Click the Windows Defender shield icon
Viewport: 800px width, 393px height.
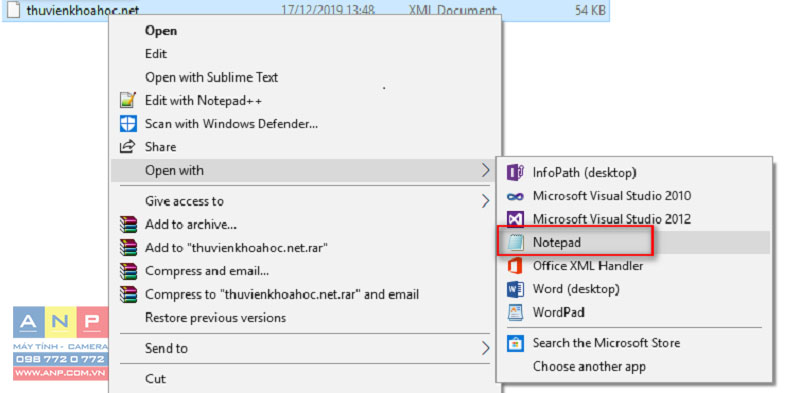point(128,124)
